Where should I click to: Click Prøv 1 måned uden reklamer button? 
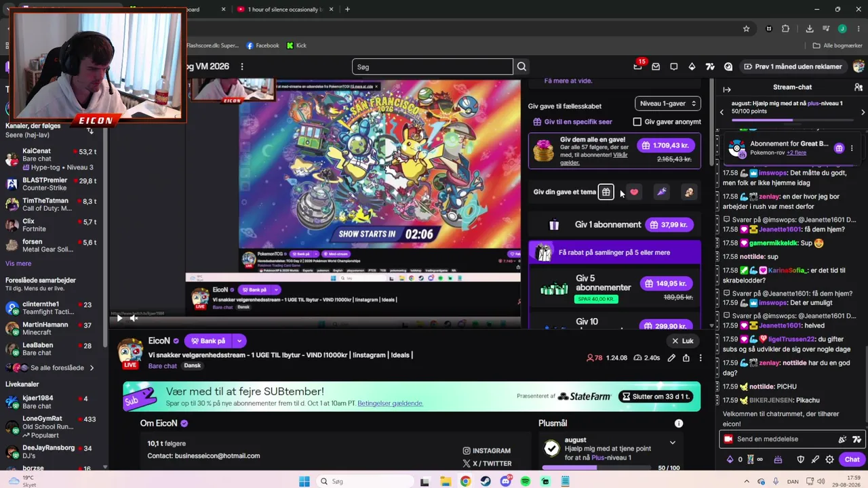pyautogui.click(x=793, y=66)
